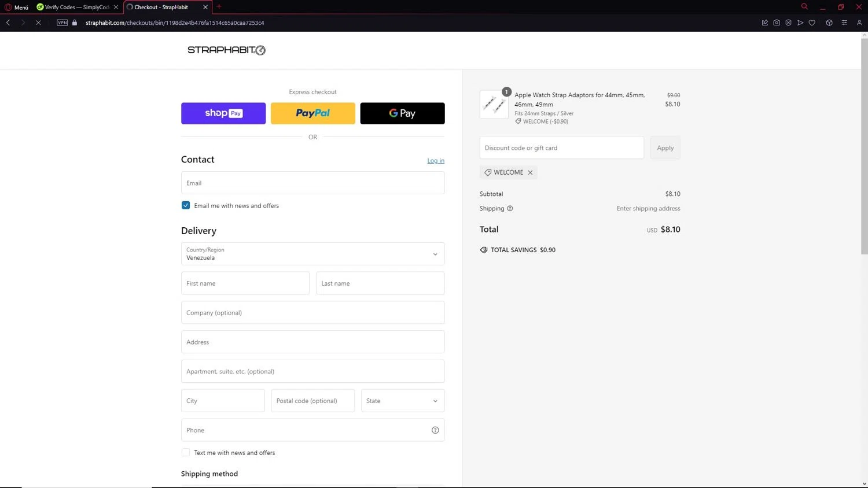Open the Opera Menú button
The height and width of the screenshot is (488, 868).
pyautogui.click(x=16, y=7)
